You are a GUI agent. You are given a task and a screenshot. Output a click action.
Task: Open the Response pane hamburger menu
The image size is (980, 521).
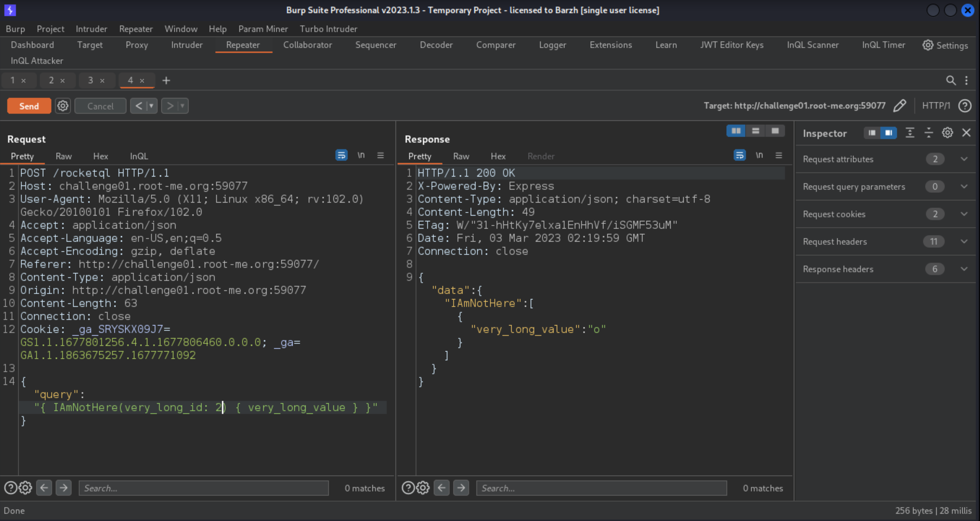(779, 155)
